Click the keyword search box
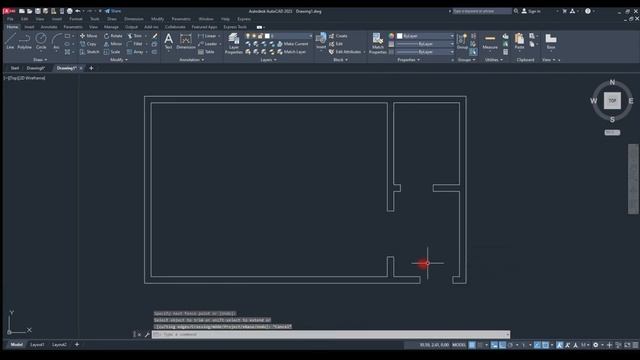640x360 pixels. (481, 11)
